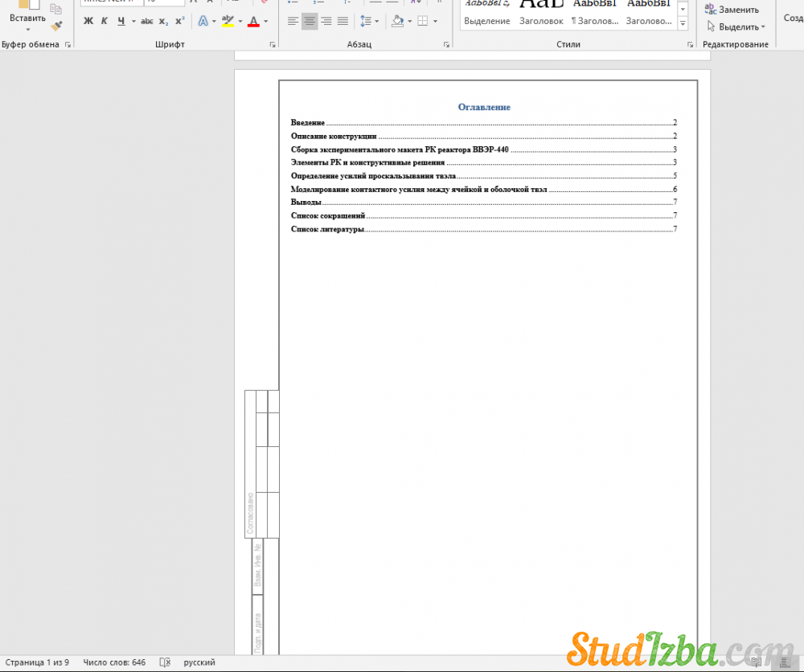The image size is (804, 672).
Task: Center align the paragraph
Action: tap(310, 22)
